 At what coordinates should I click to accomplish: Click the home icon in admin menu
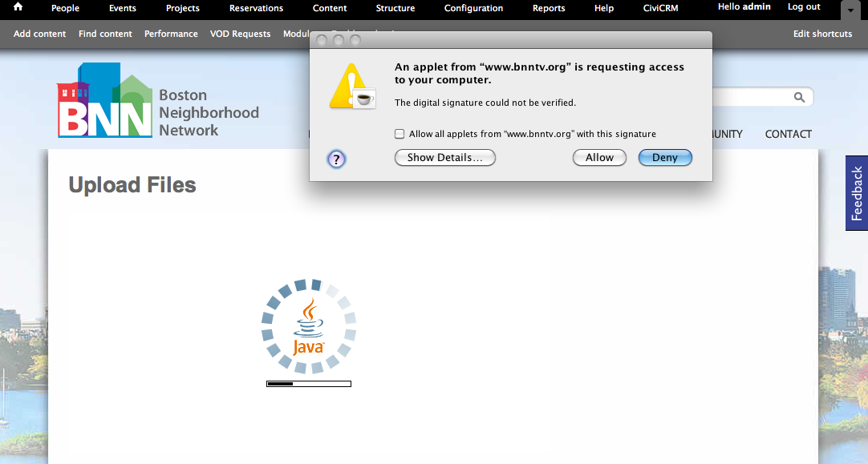(18, 6)
